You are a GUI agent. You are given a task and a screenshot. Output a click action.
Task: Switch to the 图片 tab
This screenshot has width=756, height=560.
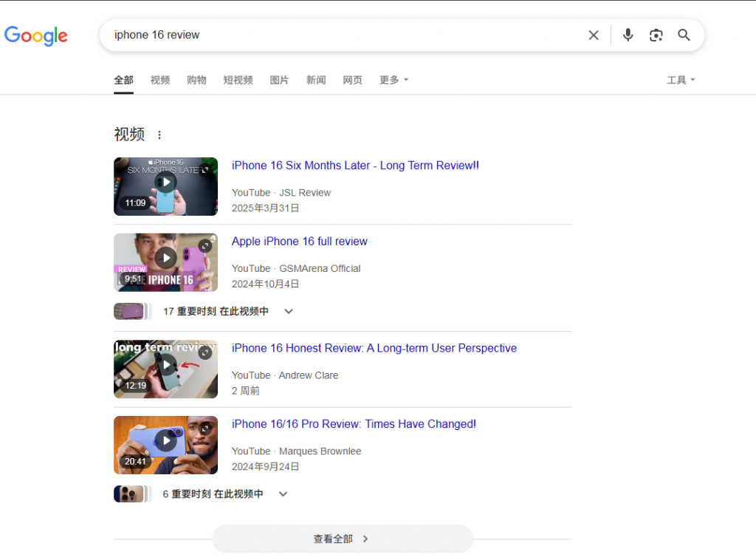[x=279, y=80]
